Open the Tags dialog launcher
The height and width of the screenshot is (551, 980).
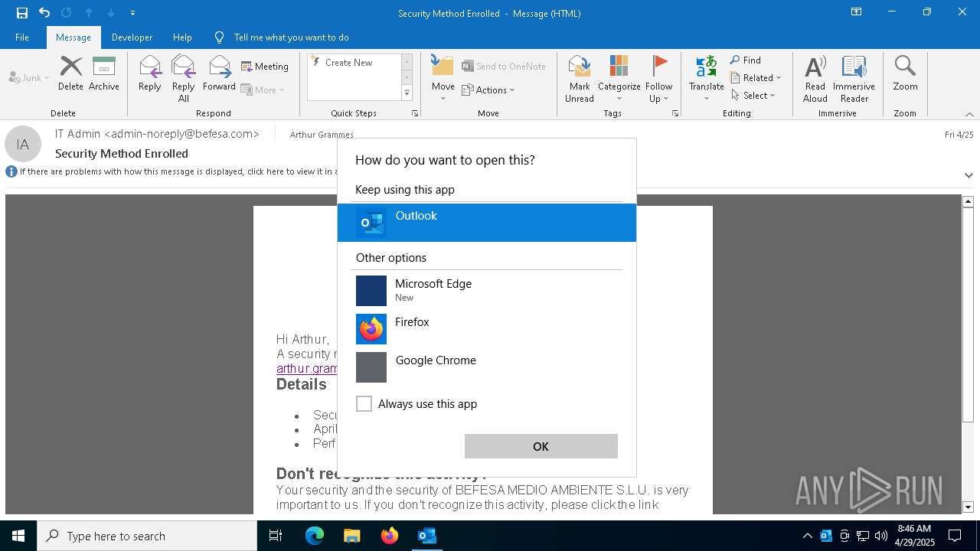coord(675,113)
